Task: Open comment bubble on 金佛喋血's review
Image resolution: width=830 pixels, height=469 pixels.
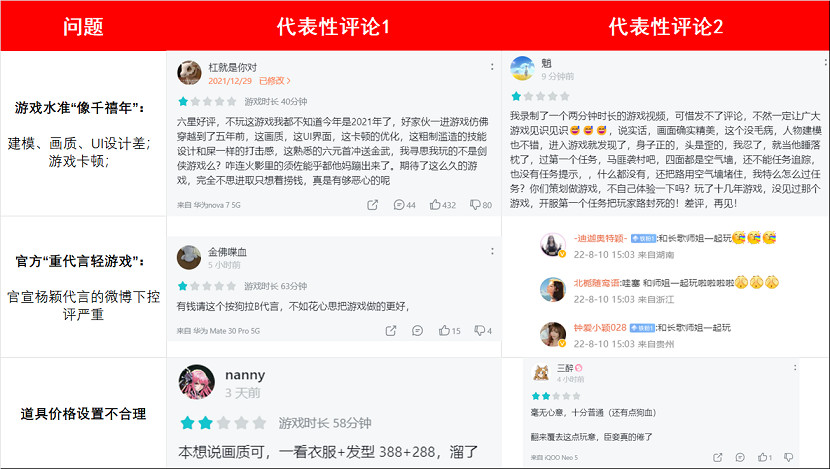Action: click(x=417, y=331)
